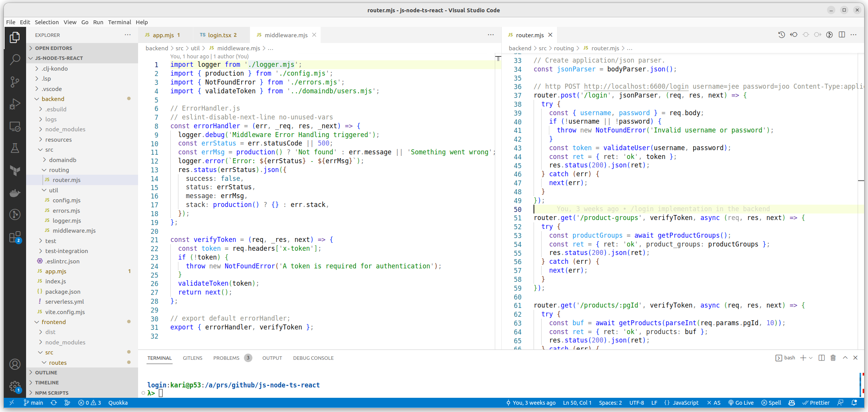
Task: Open more actions for router.mjs editor
Action: [853, 35]
